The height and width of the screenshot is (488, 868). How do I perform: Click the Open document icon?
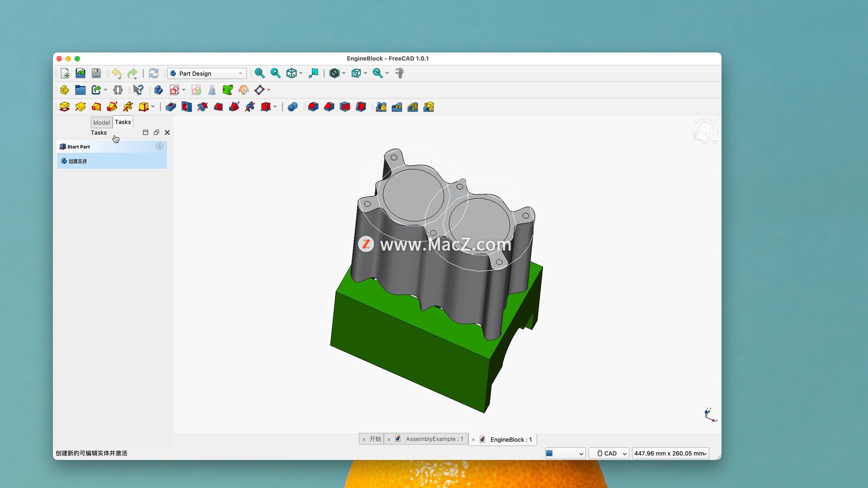(x=80, y=73)
